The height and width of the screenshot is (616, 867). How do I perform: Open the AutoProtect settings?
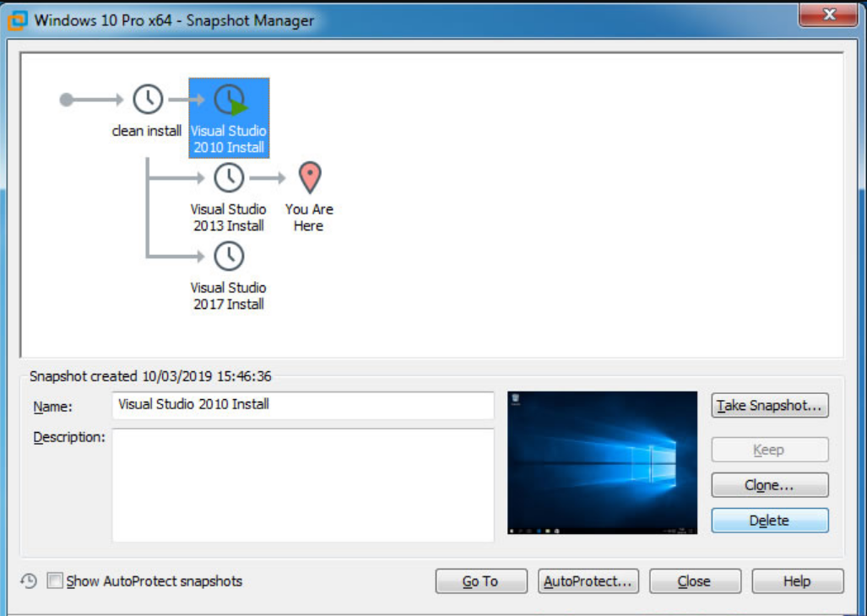pyautogui.click(x=588, y=581)
